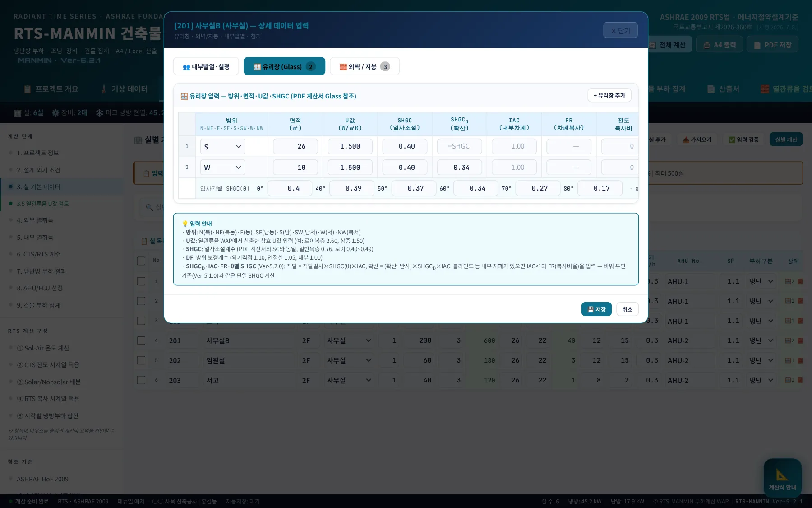Switch to the 내부발열·설정 tab
812x508 pixels.
207,66
